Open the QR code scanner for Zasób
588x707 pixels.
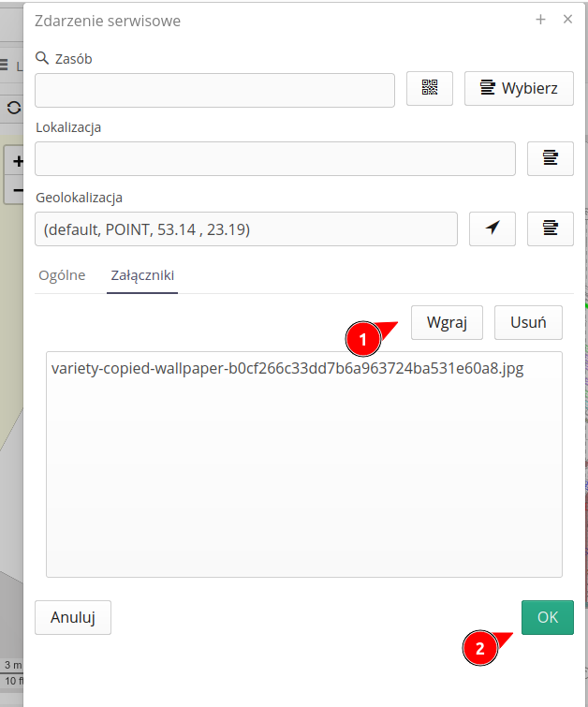click(x=430, y=89)
